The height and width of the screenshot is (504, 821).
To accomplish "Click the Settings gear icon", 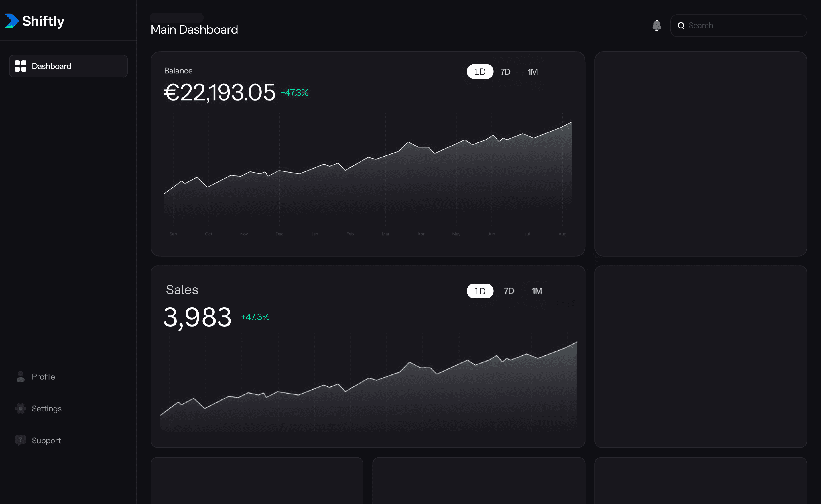I will tap(20, 408).
